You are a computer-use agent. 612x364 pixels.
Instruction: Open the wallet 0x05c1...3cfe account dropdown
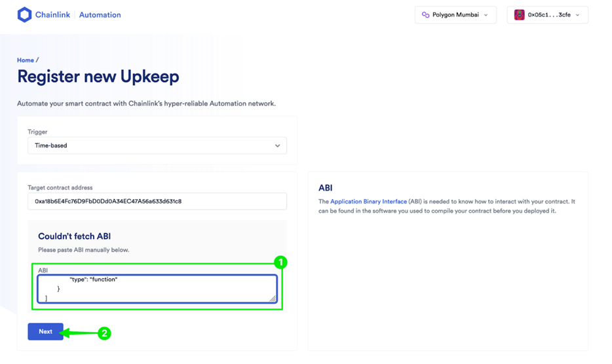548,15
